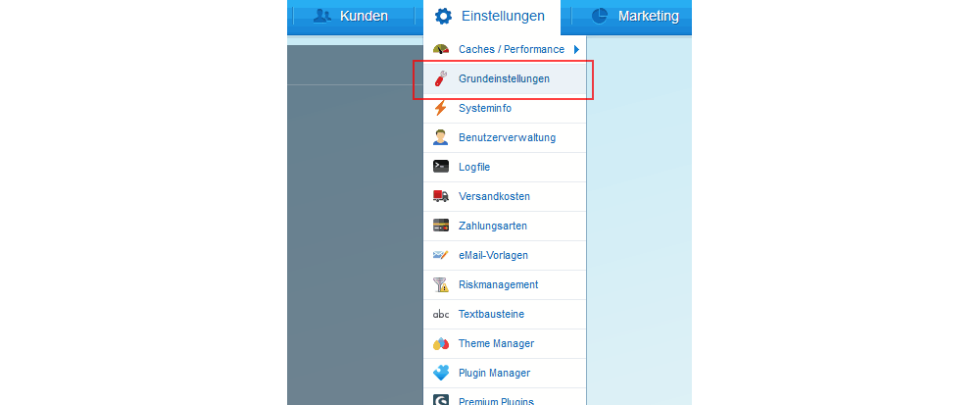
Task: Click the Einstellungen gear icon
Action: (443, 17)
